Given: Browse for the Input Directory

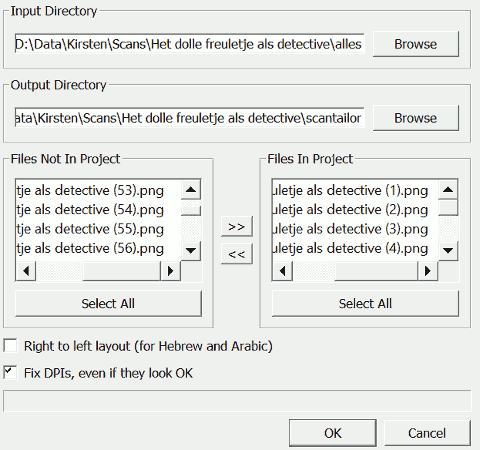Looking at the screenshot, I should click(416, 44).
